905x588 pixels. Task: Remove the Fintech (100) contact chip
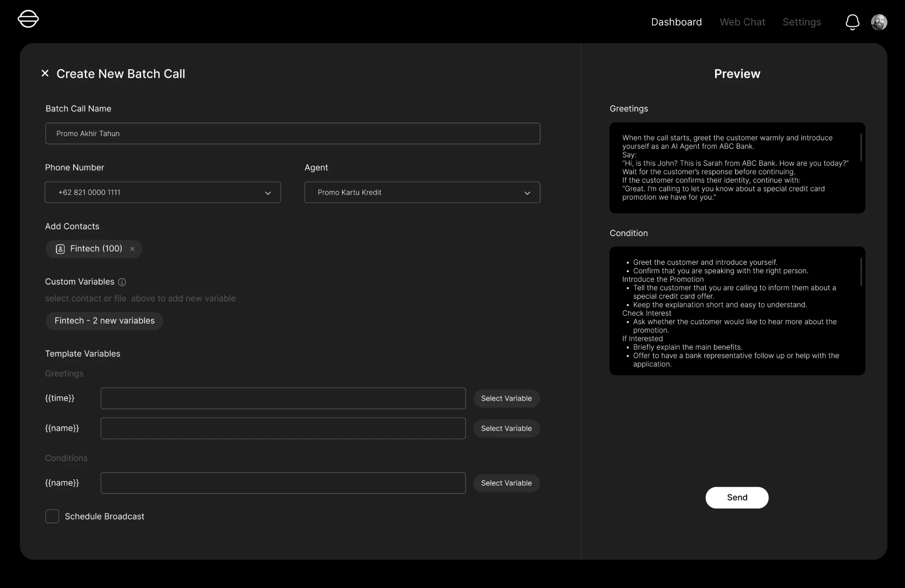coord(132,249)
